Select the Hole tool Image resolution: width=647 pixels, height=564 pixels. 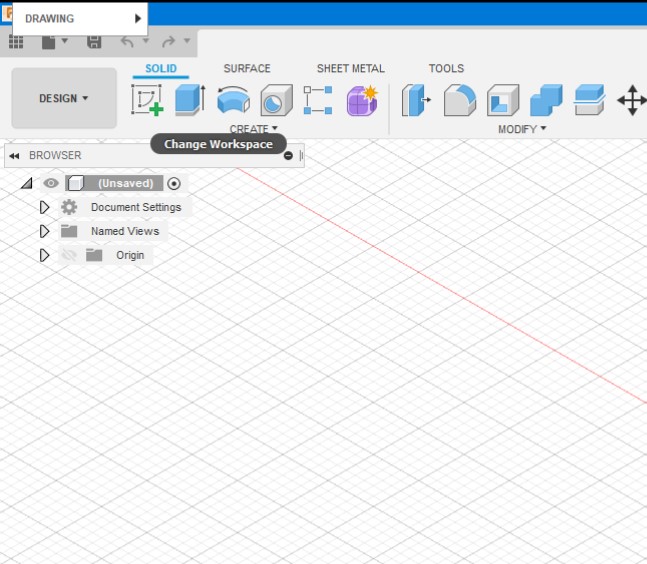[x=276, y=100]
